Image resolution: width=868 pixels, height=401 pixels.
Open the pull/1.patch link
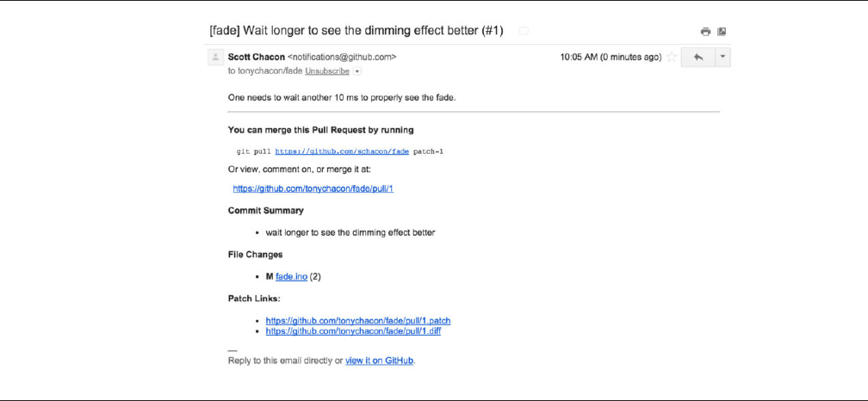(x=358, y=320)
